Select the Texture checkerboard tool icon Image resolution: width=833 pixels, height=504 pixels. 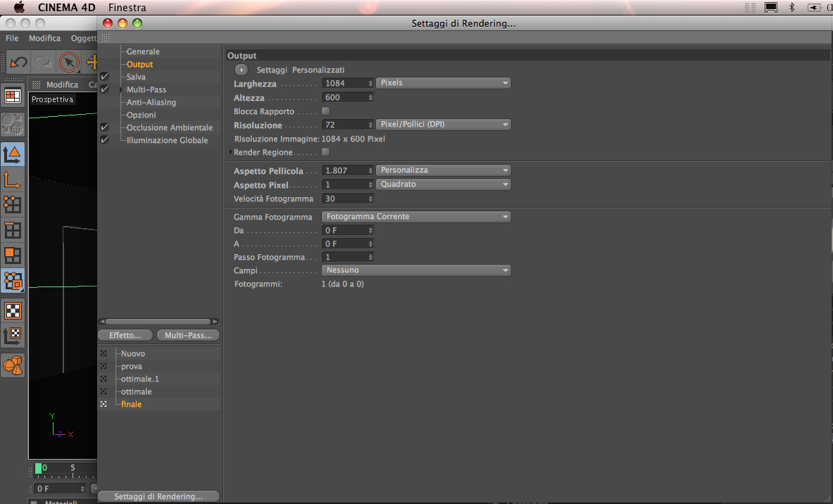[13, 310]
